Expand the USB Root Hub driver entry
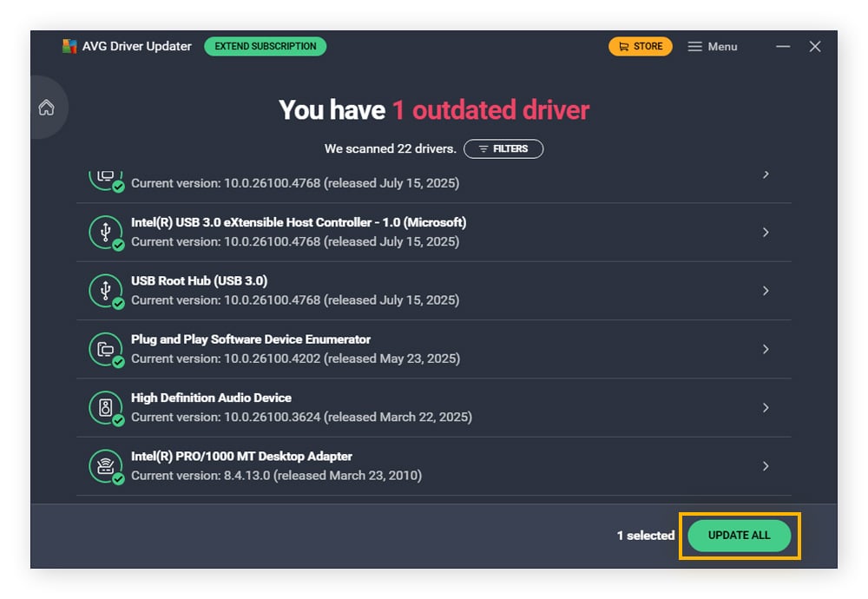868x599 pixels. [x=766, y=290]
